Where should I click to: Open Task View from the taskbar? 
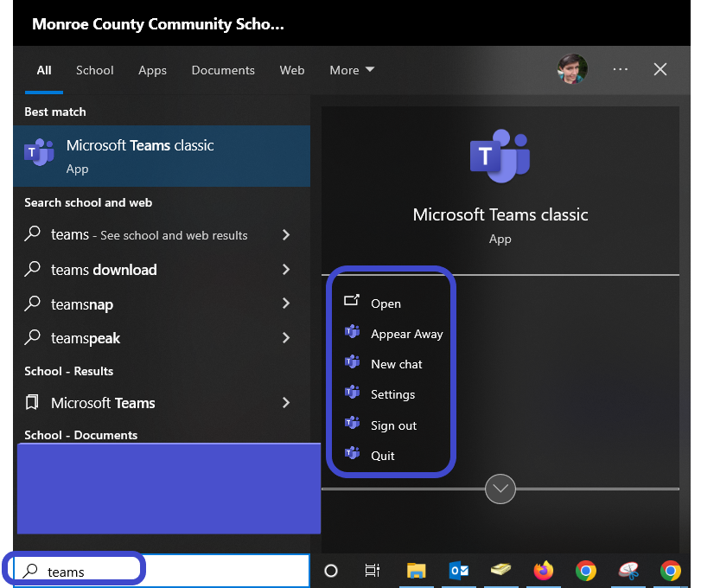coord(373,571)
